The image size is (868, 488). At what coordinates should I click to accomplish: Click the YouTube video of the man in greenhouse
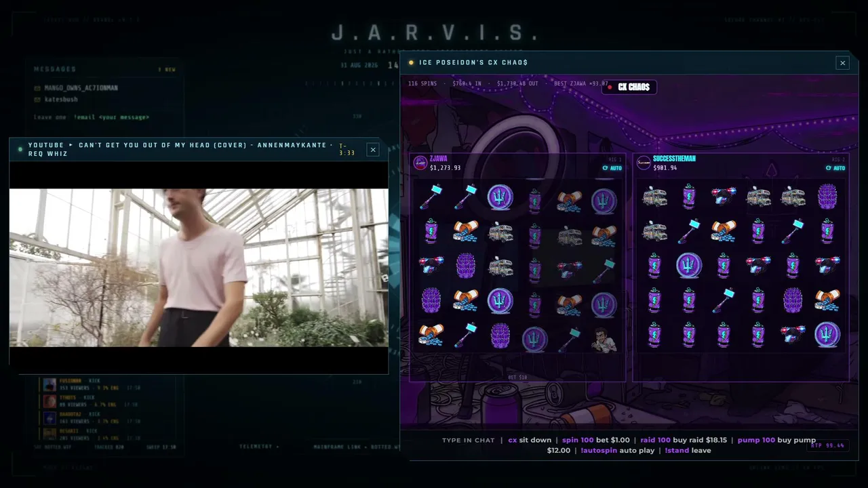pos(199,268)
